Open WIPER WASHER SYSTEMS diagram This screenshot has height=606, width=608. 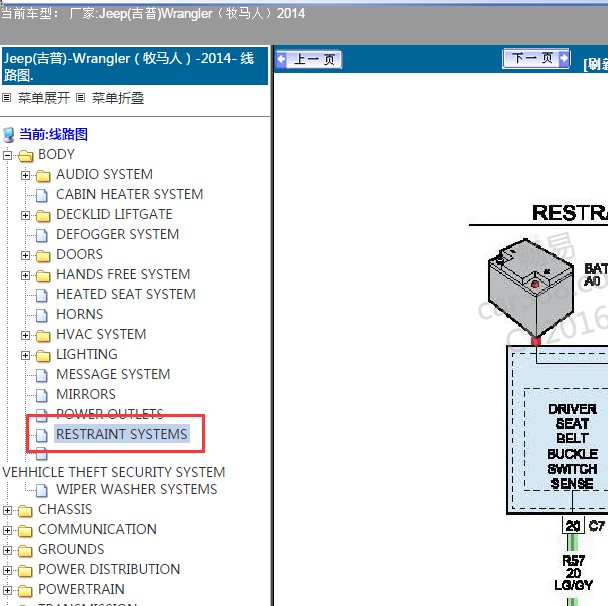point(136,489)
